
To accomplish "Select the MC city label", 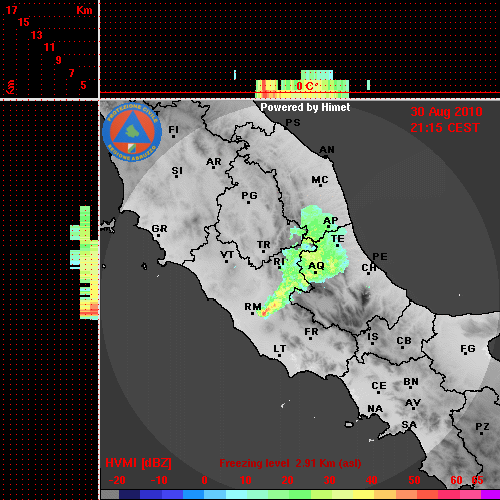I will click(320, 180).
